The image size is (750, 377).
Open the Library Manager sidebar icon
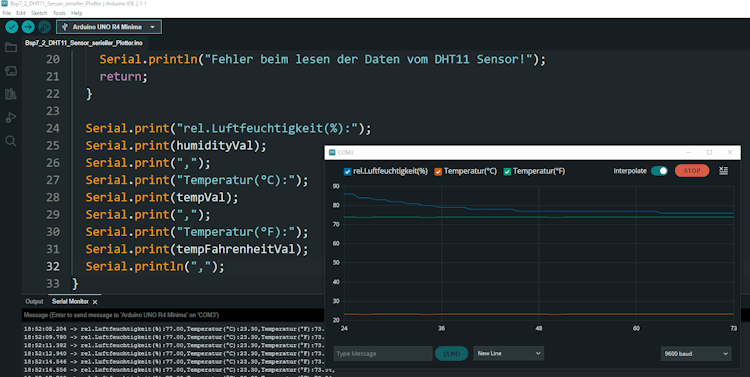tap(11, 94)
